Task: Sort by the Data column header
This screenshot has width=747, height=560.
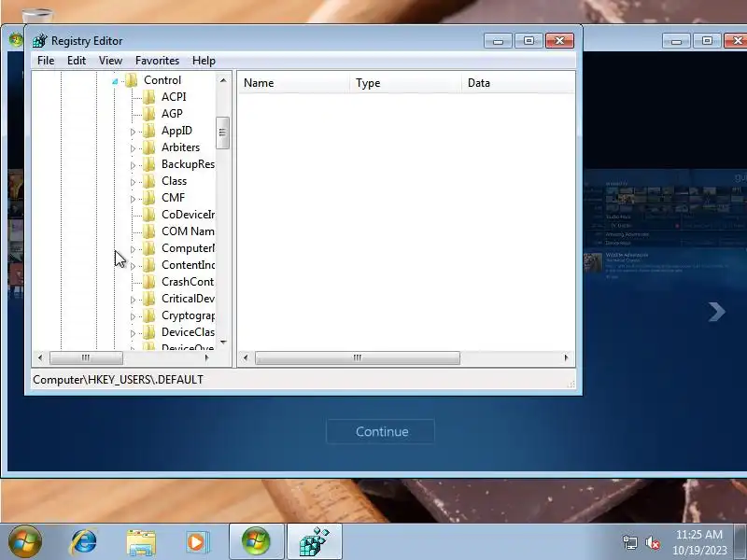Action: coord(518,83)
